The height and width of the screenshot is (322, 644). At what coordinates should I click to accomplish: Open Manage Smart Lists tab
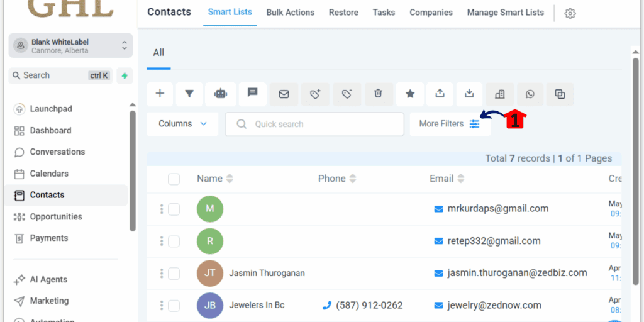pos(506,13)
